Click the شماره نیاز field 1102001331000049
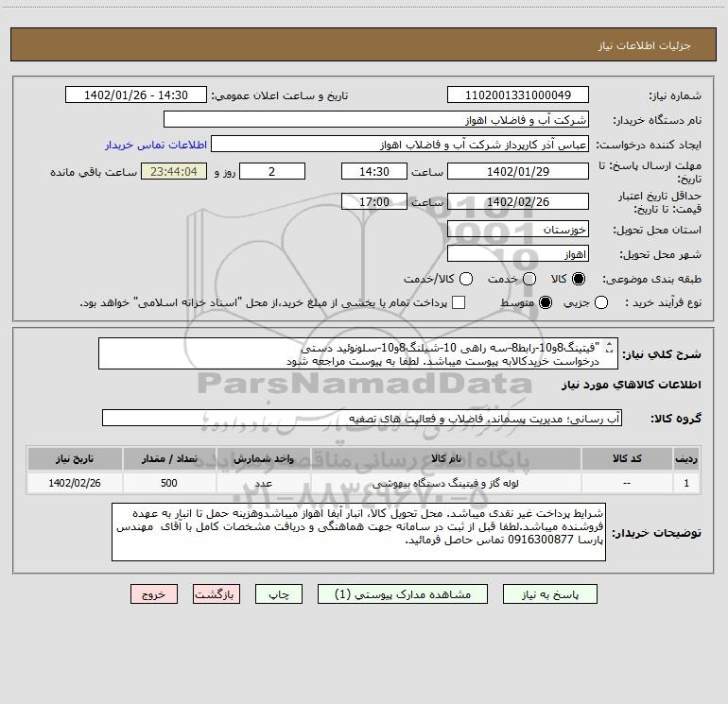 tap(518, 94)
